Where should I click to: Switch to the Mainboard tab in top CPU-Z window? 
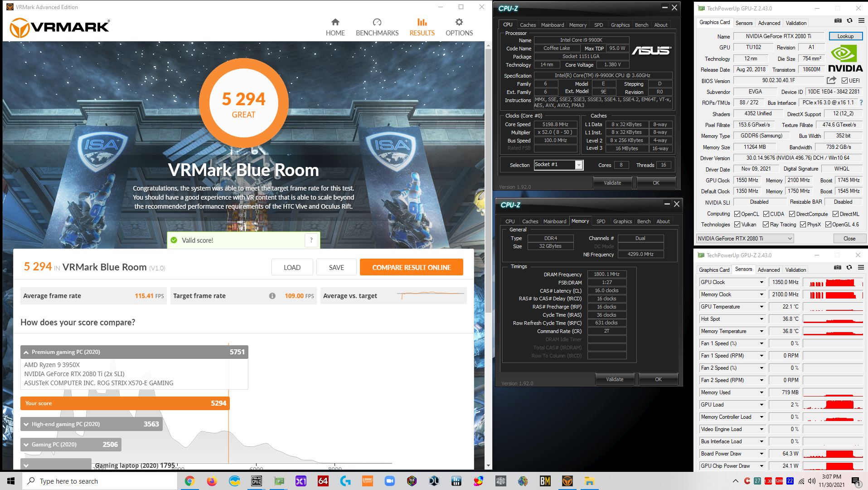click(x=553, y=25)
